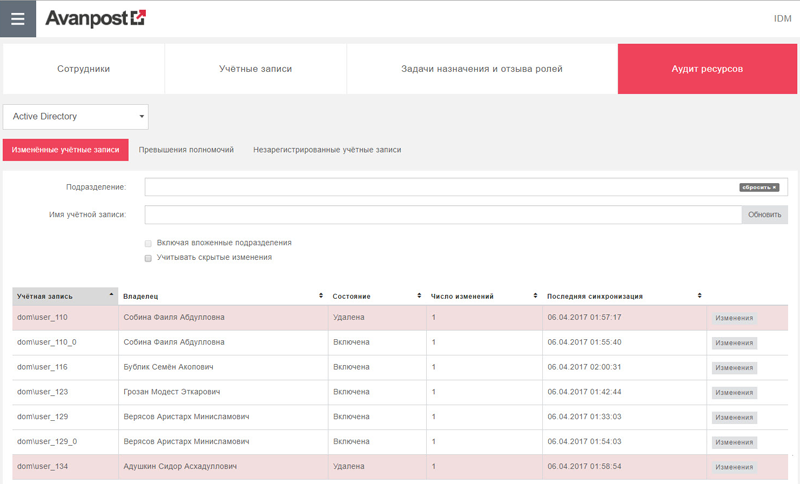800x484 pixels.
Task: Toggle Включая вложенные подразделения checkbox
Action: click(x=148, y=244)
